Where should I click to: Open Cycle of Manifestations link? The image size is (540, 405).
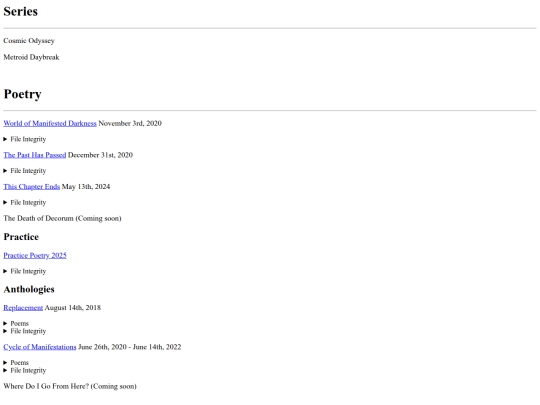click(x=40, y=347)
